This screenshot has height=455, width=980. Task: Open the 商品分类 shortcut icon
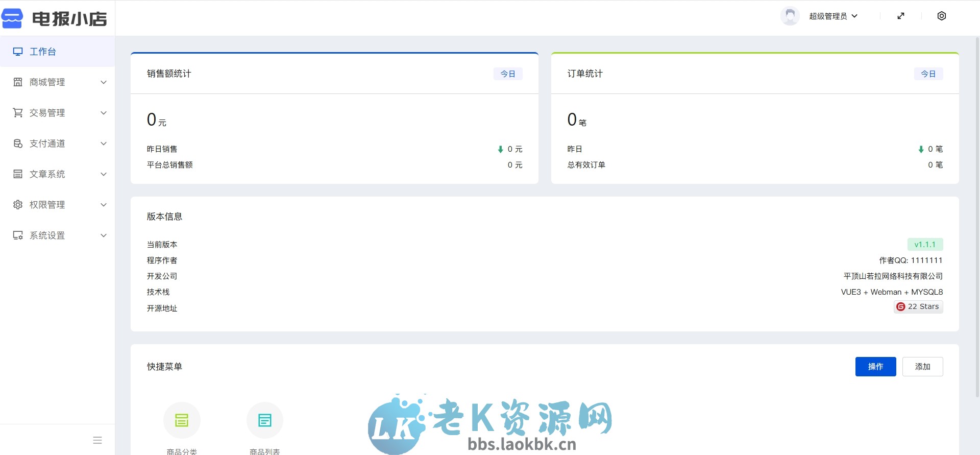pyautogui.click(x=182, y=420)
